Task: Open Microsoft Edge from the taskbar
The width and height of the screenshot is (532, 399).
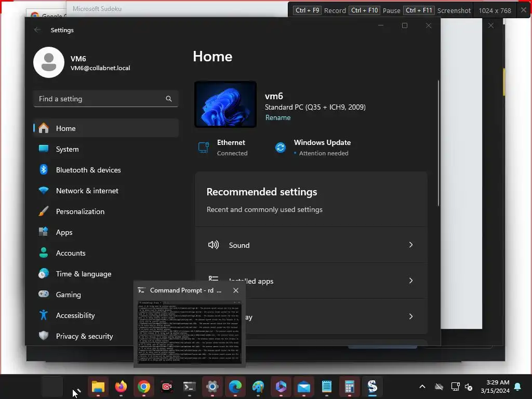Action: pos(235,387)
